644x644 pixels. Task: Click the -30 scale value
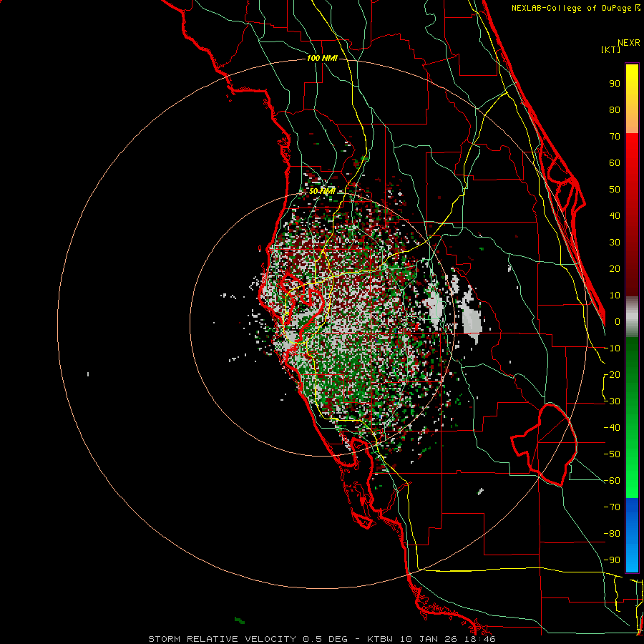tap(612, 401)
